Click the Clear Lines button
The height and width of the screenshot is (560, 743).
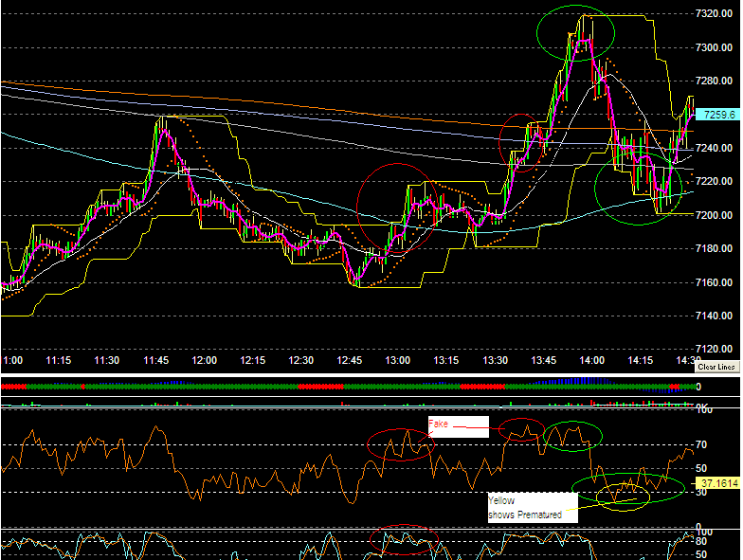716,368
